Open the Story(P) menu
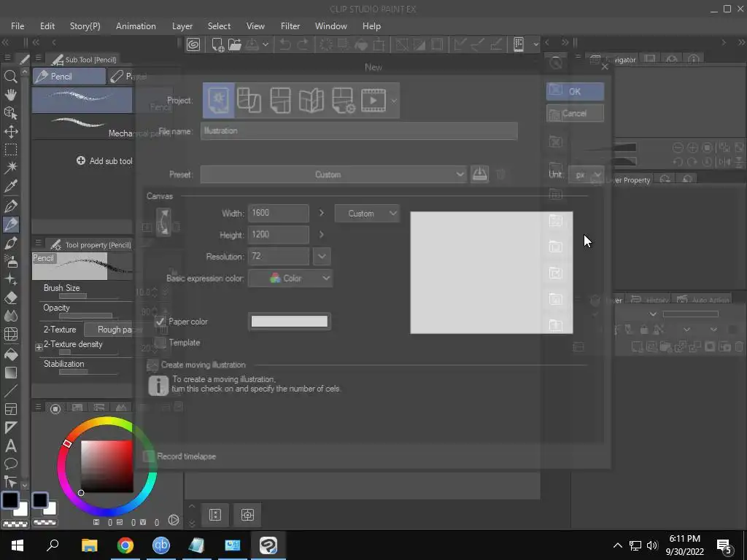The width and height of the screenshot is (747, 560). 85,26
